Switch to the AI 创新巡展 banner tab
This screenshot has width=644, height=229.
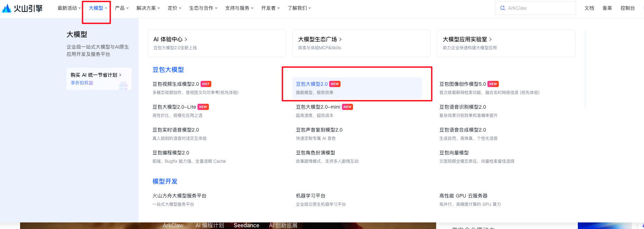[x=283, y=226]
